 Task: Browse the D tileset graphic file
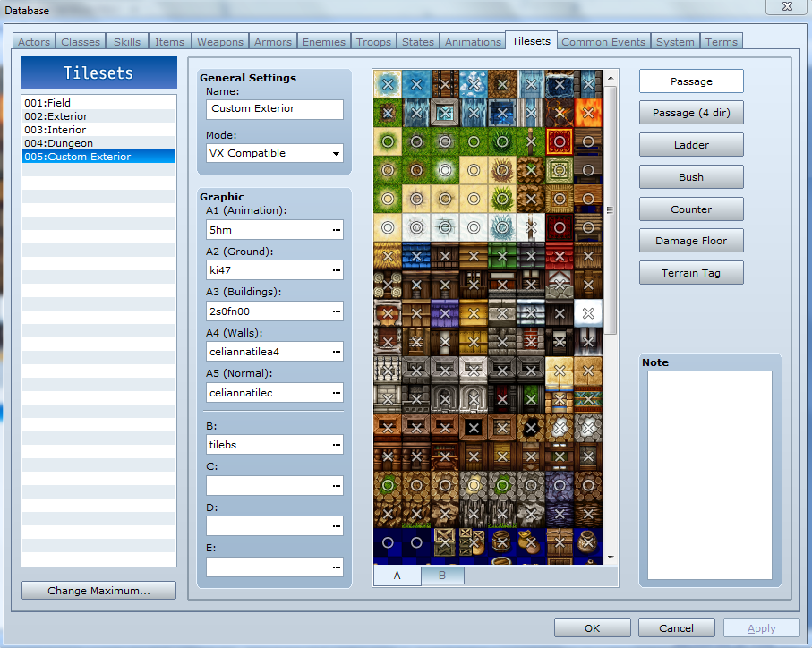pos(337,526)
